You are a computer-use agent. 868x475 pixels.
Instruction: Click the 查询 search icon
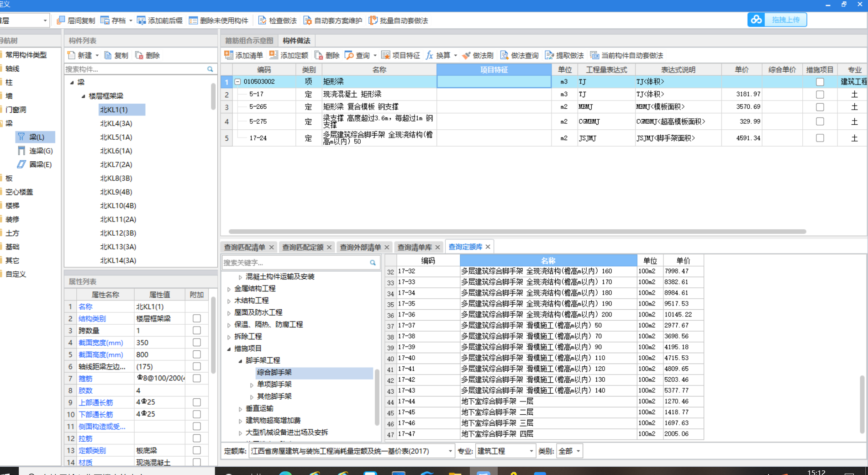pos(349,55)
